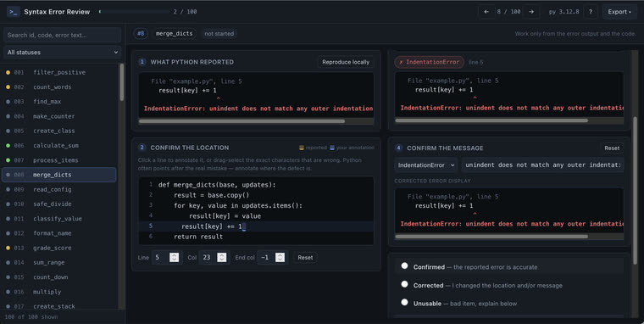
Task: Reset the confirmed message section
Action: pos(612,148)
